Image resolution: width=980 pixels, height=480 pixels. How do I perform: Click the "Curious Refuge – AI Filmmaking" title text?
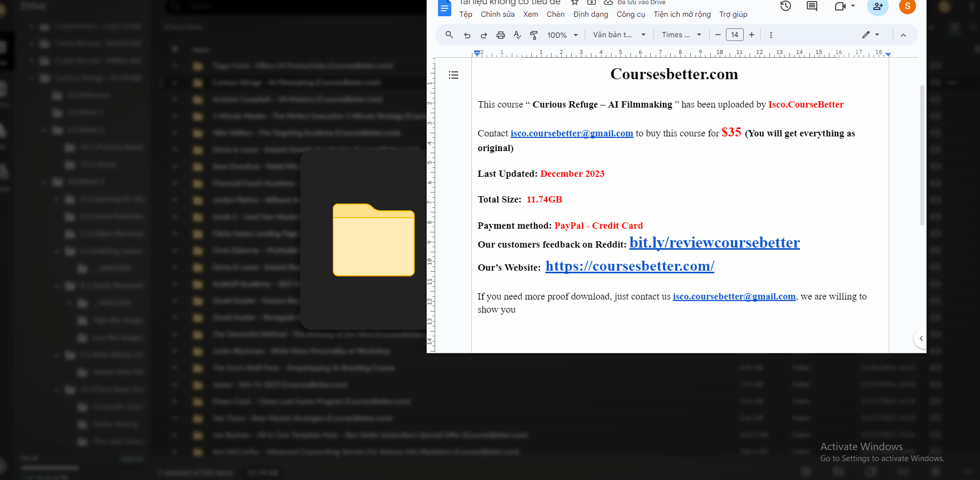[602, 104]
